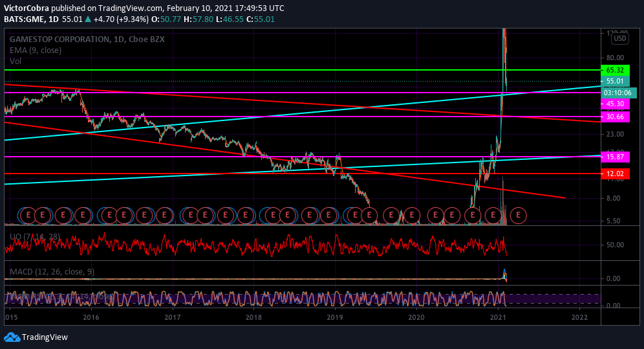Click the +4.70 (+9.34%) change value
This screenshot has height=349, width=644.
121,19
